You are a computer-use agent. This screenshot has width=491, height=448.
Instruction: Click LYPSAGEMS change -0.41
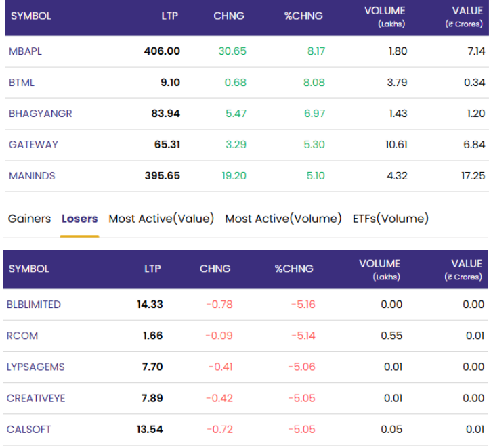(221, 367)
